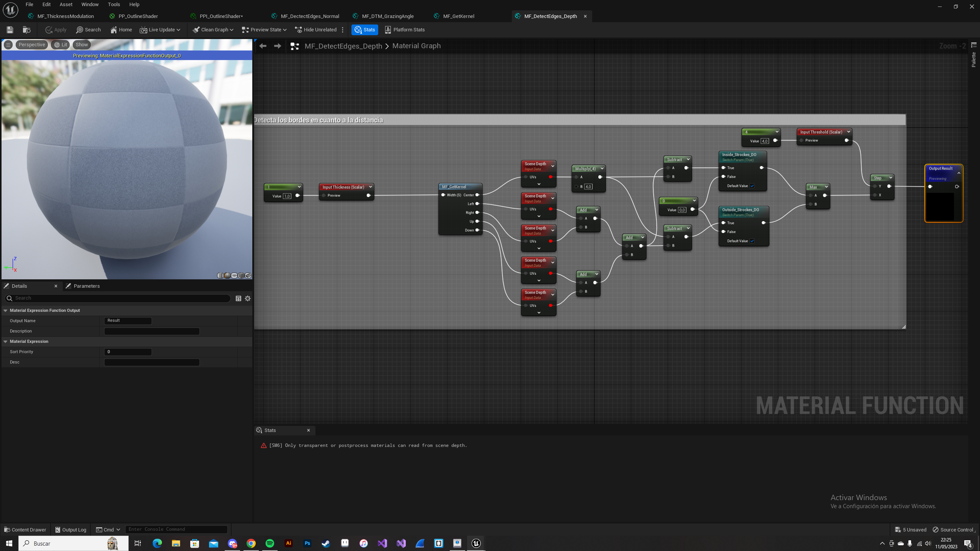The image size is (980, 551).
Task: Click the Perspective viewport button
Action: click(x=32, y=45)
